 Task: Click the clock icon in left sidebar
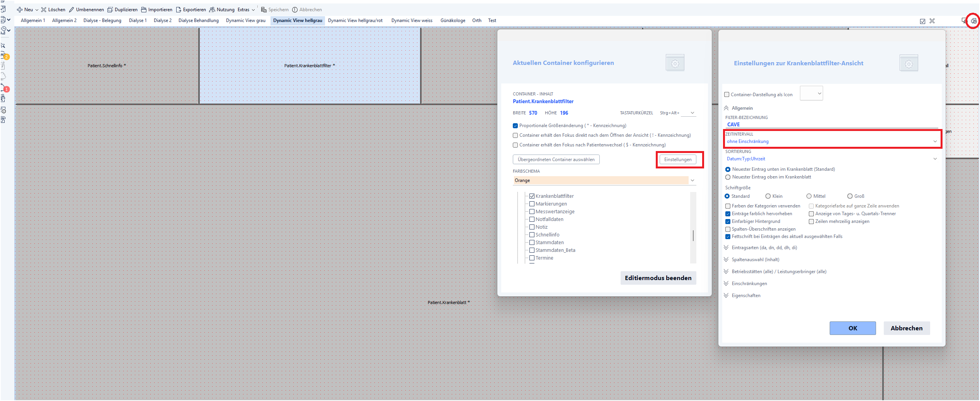(x=4, y=30)
